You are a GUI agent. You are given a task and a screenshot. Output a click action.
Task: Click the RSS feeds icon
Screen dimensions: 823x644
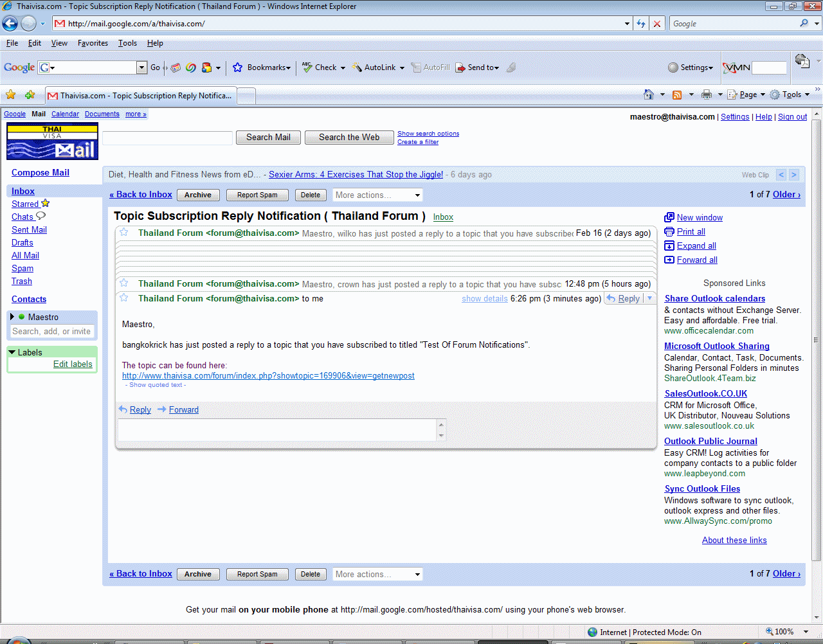pos(677,94)
